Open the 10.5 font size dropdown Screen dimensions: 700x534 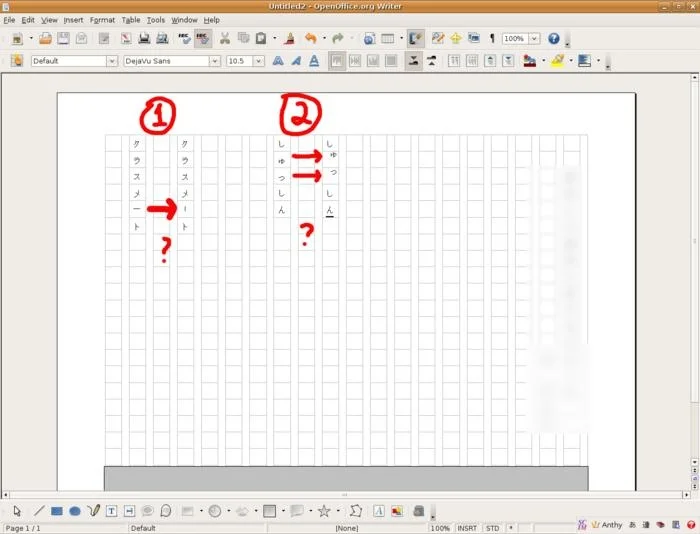click(258, 61)
